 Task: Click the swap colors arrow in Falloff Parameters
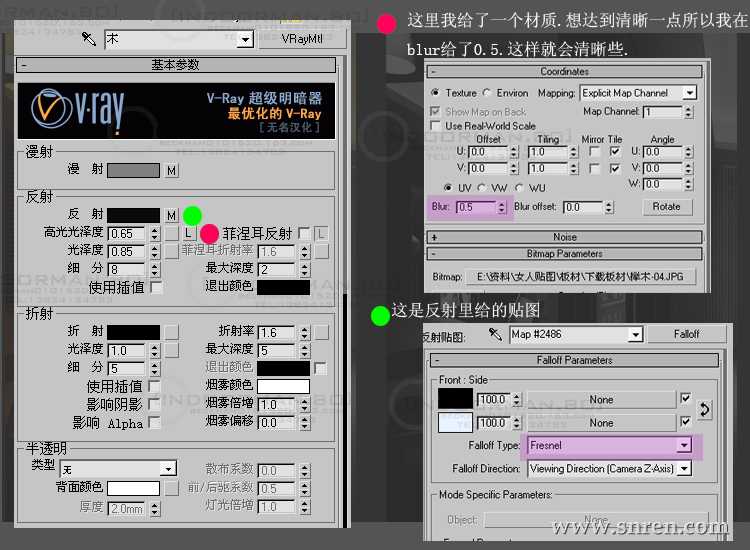click(704, 410)
